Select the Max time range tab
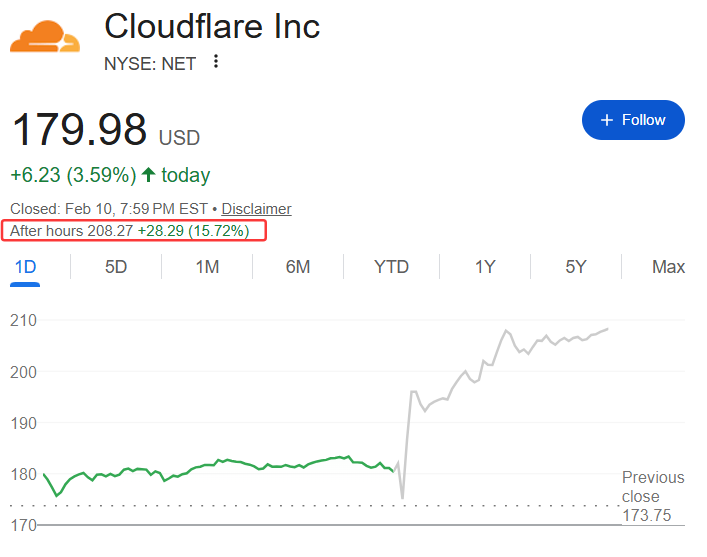 pos(668,267)
